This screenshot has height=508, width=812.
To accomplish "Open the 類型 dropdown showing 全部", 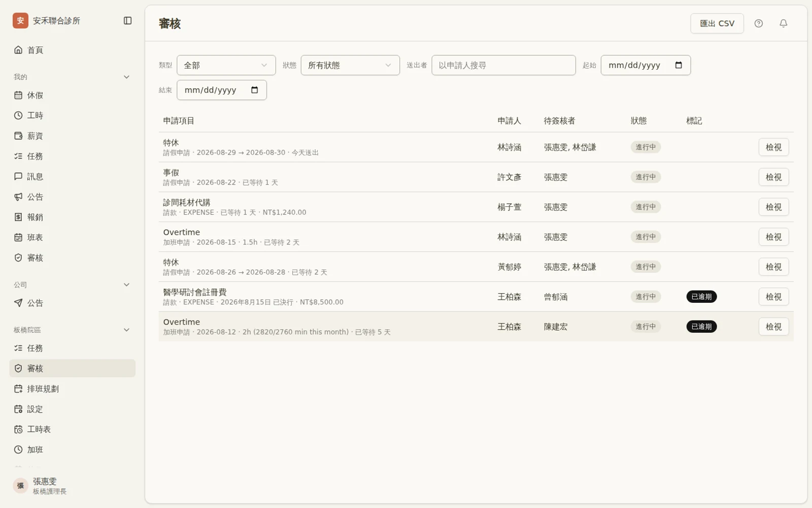I will coord(226,66).
